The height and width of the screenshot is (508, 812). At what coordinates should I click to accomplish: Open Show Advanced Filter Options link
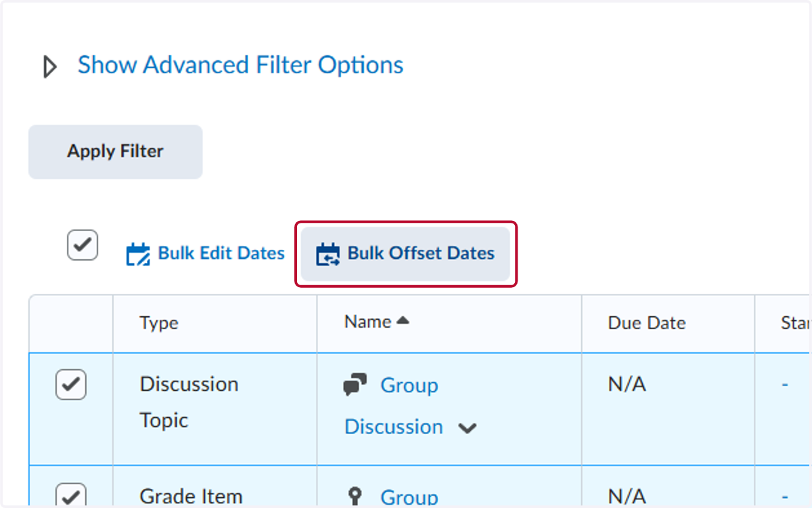pyautogui.click(x=240, y=66)
